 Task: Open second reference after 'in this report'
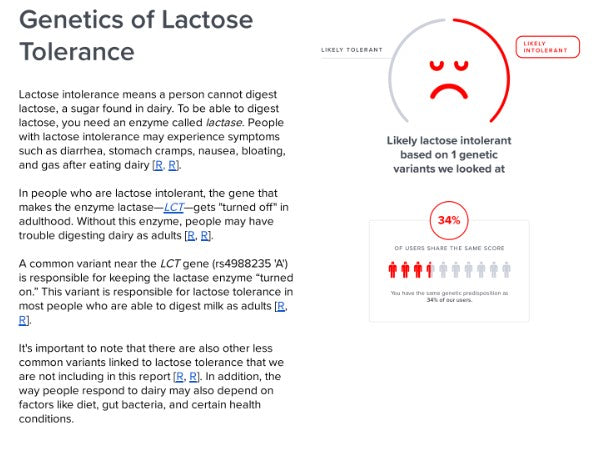pyautogui.click(x=193, y=376)
